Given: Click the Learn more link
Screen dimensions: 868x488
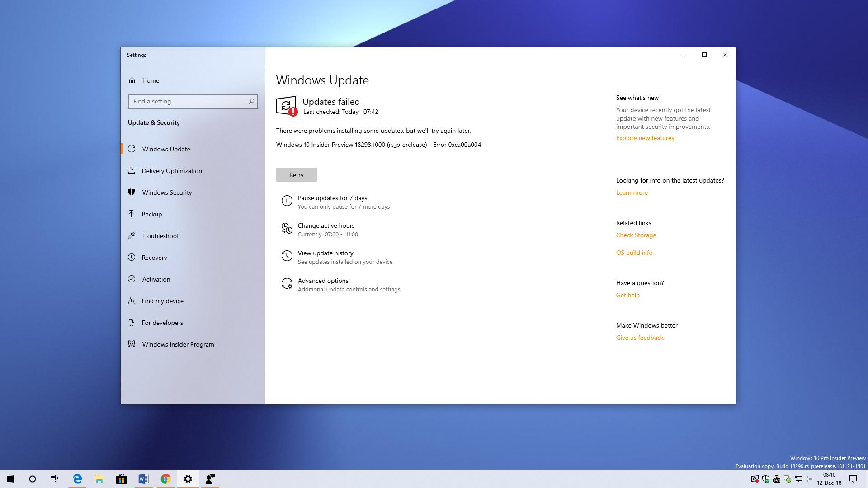Looking at the screenshot, I should (632, 193).
